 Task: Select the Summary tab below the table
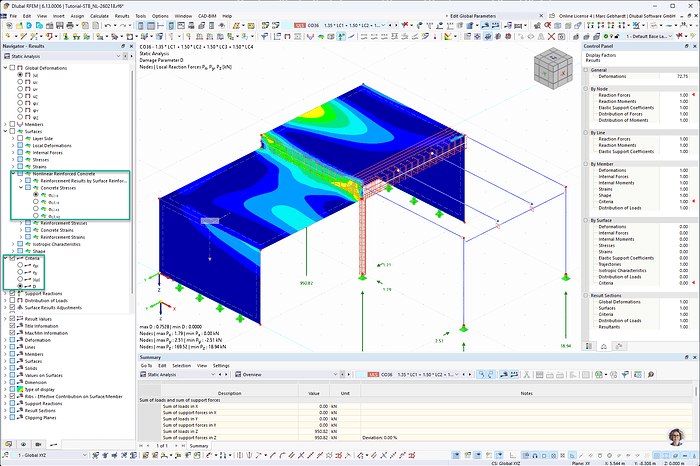(x=197, y=445)
